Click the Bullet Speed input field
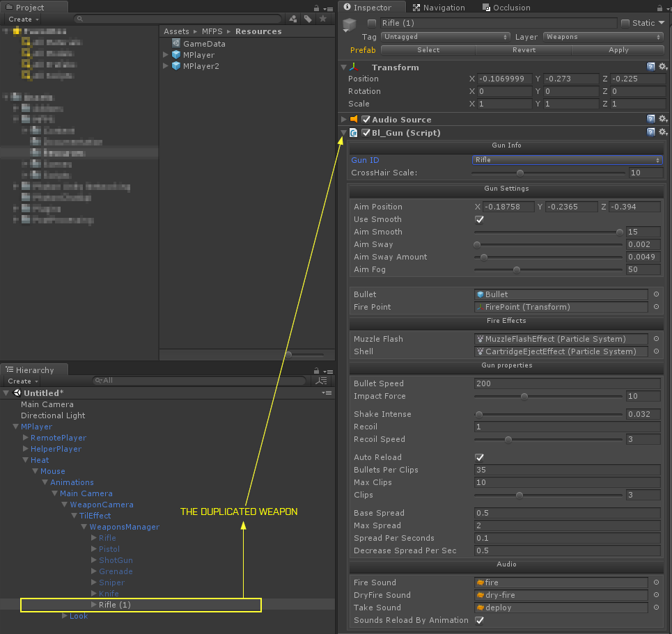Screen dimensions: 672x634 coord(567,383)
